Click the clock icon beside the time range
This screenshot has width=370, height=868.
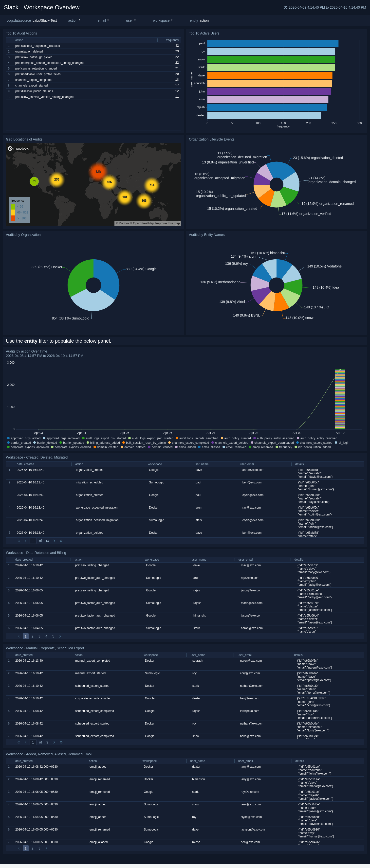[x=285, y=7]
